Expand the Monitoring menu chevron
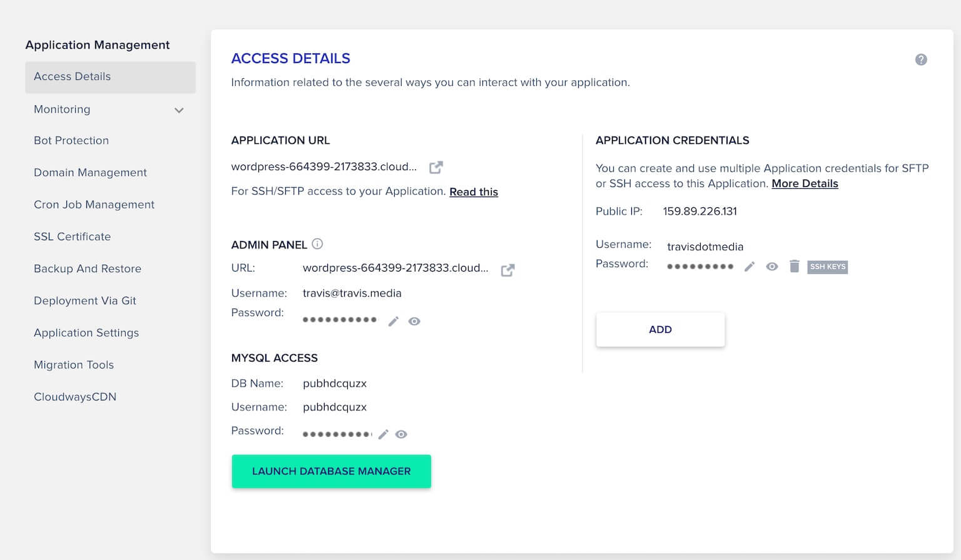This screenshot has width=961, height=560. (179, 110)
